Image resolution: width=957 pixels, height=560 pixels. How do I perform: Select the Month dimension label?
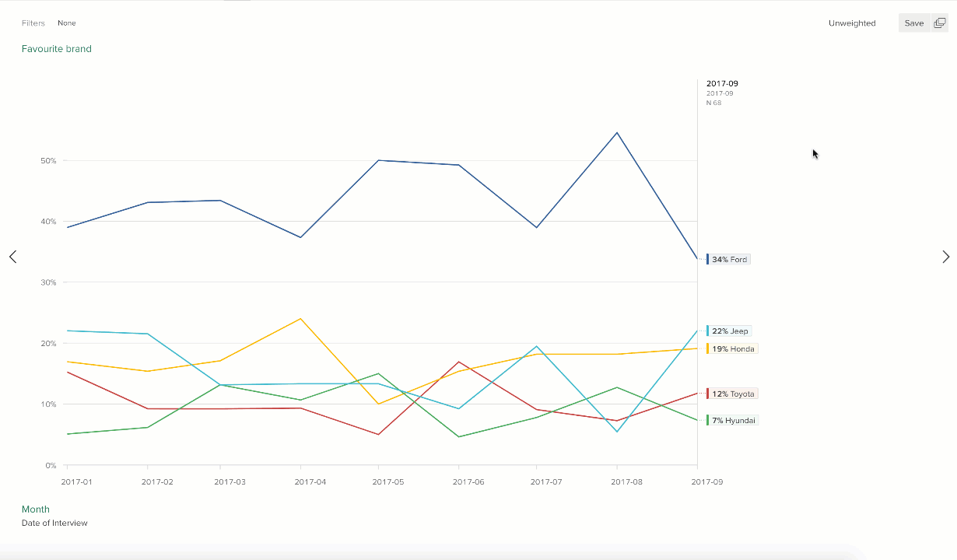pos(36,509)
